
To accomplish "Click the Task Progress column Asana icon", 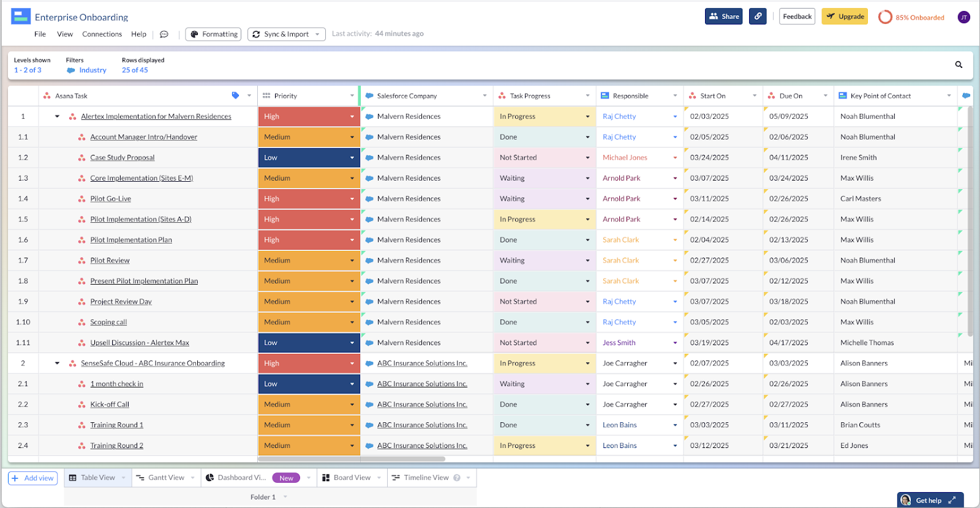I will point(502,95).
